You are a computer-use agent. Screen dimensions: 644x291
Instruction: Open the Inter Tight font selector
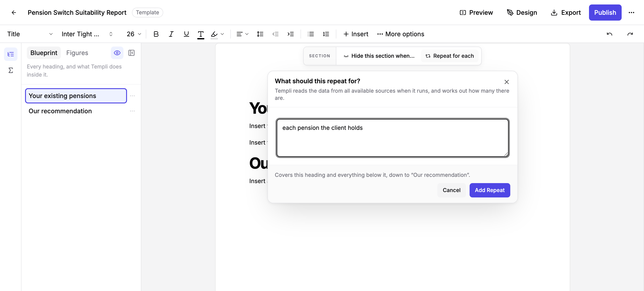point(87,34)
